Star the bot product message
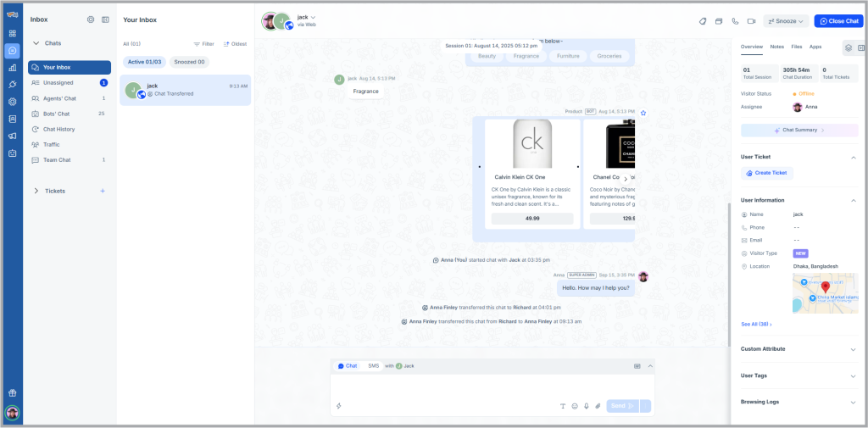This screenshot has height=428, width=868. (x=643, y=112)
